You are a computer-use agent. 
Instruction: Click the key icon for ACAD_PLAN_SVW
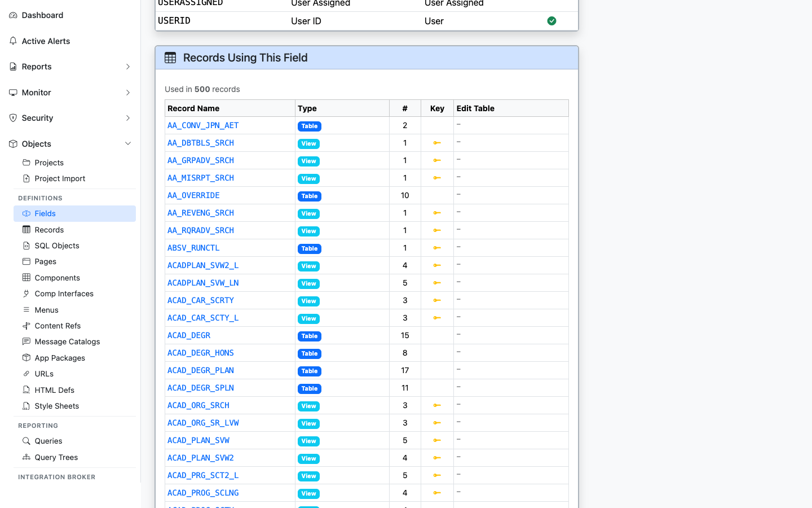point(437,440)
